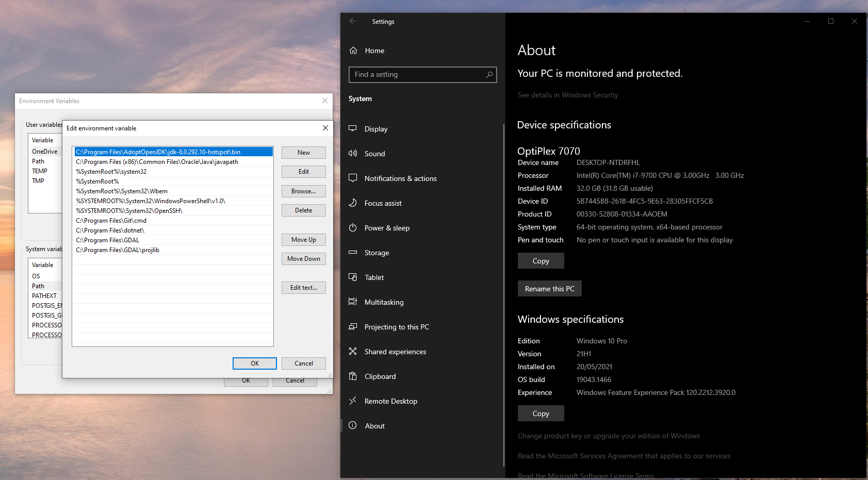The width and height of the screenshot is (868, 480).
Task: Click the Move Up button
Action: 304,240
